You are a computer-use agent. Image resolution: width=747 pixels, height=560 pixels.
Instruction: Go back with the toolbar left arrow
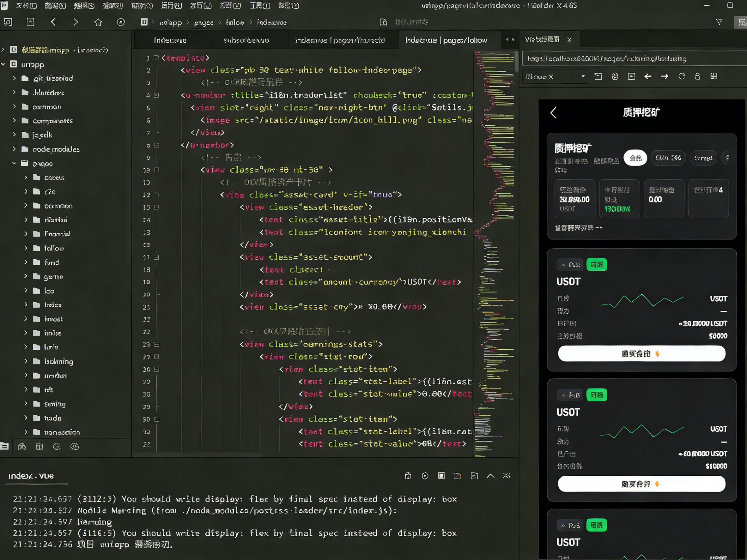click(x=53, y=22)
